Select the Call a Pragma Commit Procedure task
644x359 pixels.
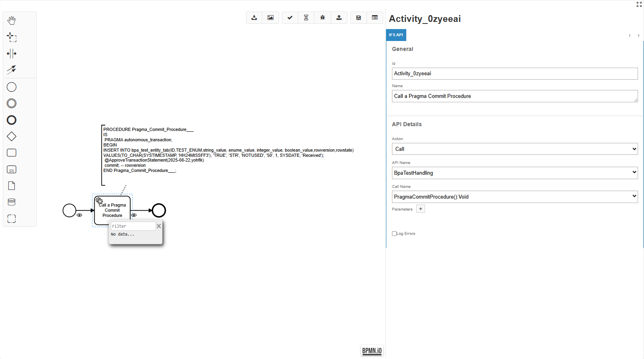[113, 210]
